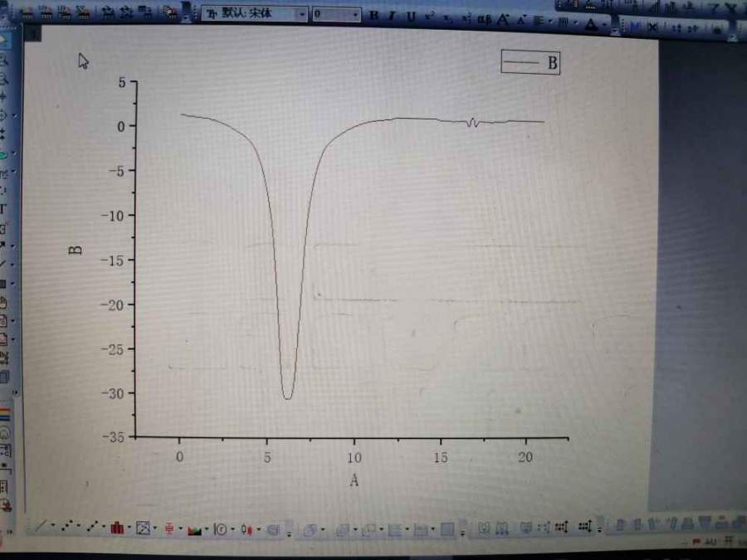Image resolution: width=747 pixels, height=560 pixels.
Task: Click the Y axis tick label 5
Action: click(x=122, y=83)
